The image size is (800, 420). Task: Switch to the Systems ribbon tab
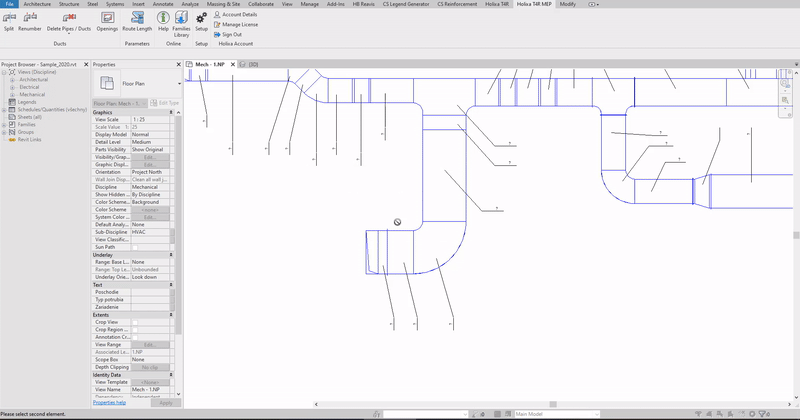115,4
